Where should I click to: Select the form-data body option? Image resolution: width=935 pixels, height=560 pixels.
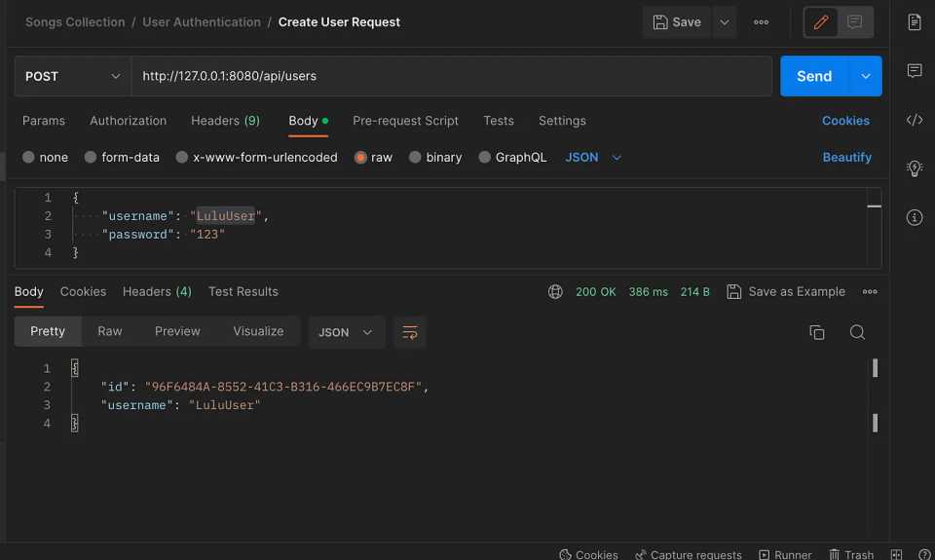coord(122,158)
